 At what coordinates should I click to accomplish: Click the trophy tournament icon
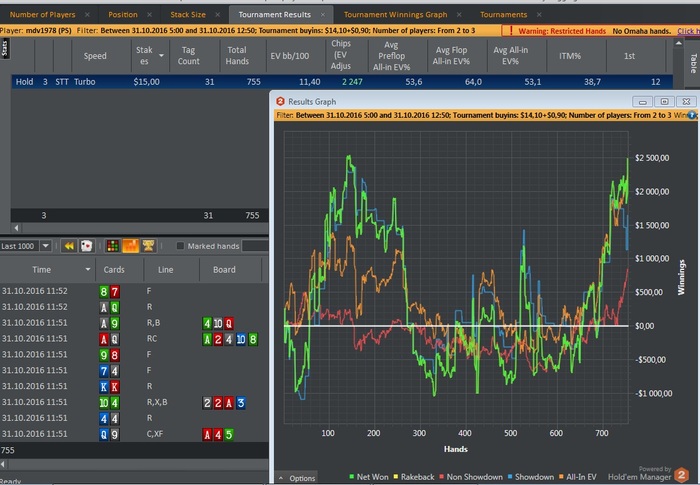coord(148,246)
